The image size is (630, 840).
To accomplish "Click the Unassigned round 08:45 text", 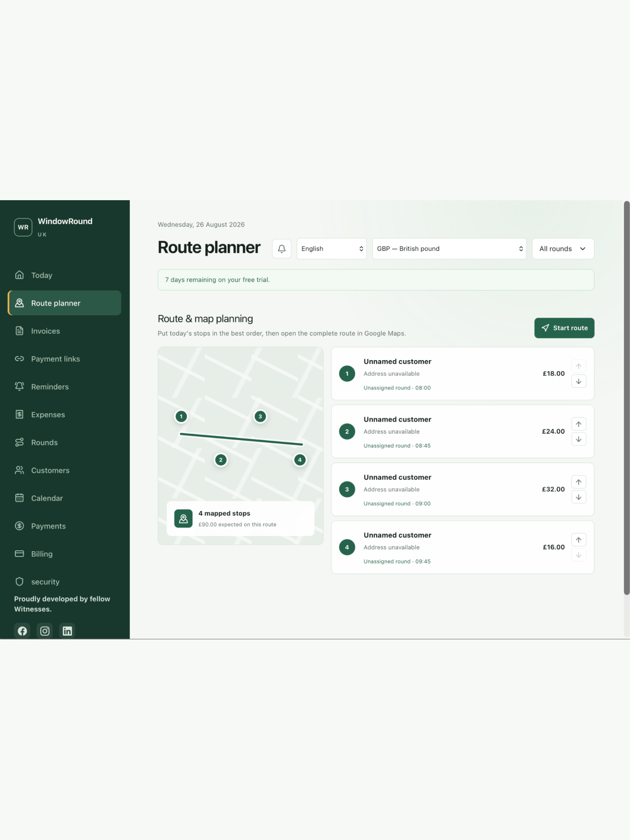I will point(397,446).
